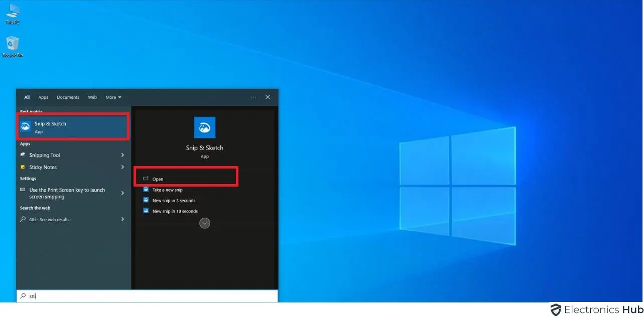Click the Open action icon

pos(146,179)
